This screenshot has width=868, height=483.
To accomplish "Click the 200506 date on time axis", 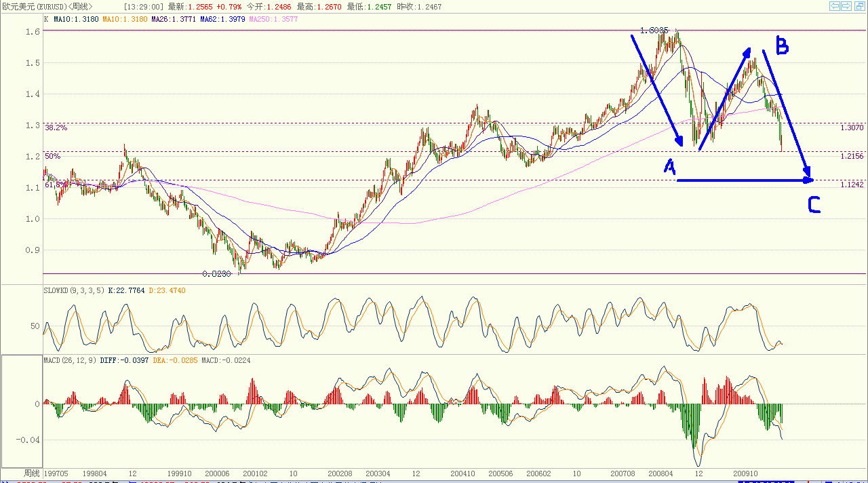I will pyautogui.click(x=500, y=474).
